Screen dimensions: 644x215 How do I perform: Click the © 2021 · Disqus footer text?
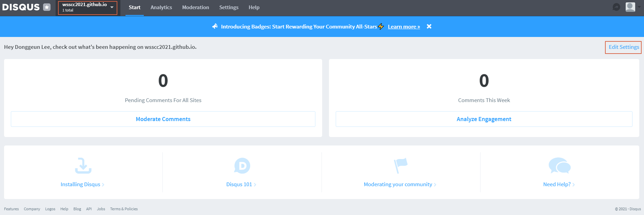tap(628, 209)
